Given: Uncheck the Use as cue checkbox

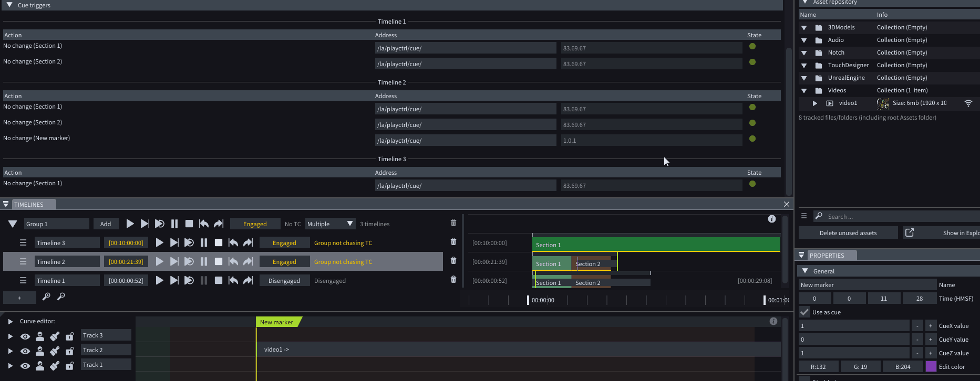Looking at the screenshot, I should pos(804,312).
